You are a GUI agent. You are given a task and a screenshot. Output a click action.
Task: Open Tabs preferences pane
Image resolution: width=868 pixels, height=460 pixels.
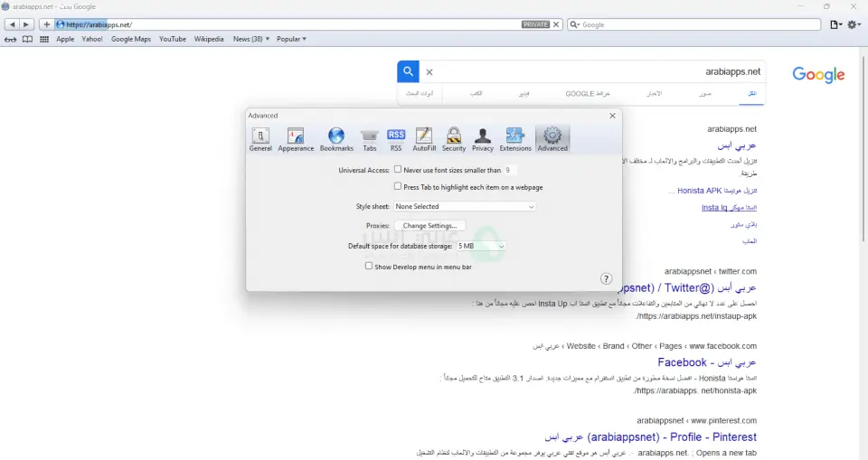(x=369, y=139)
